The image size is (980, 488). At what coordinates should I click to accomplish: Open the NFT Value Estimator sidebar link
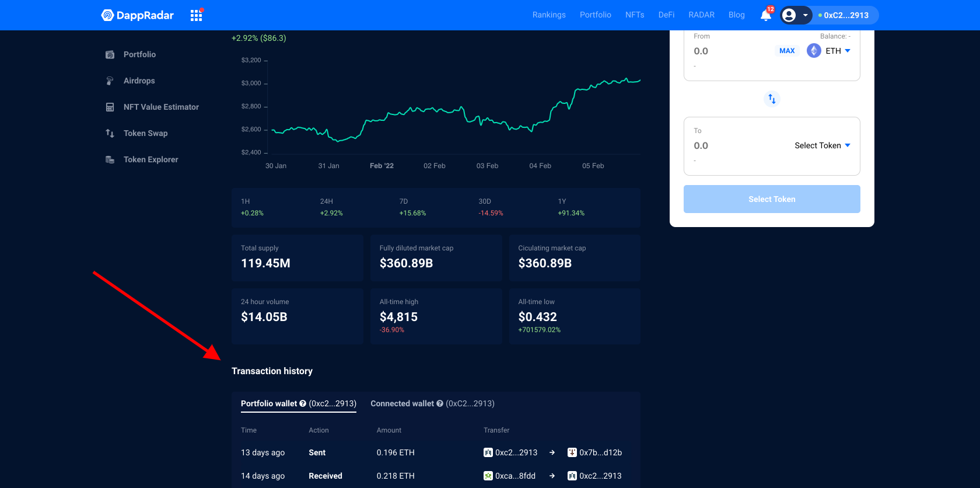pyautogui.click(x=161, y=107)
